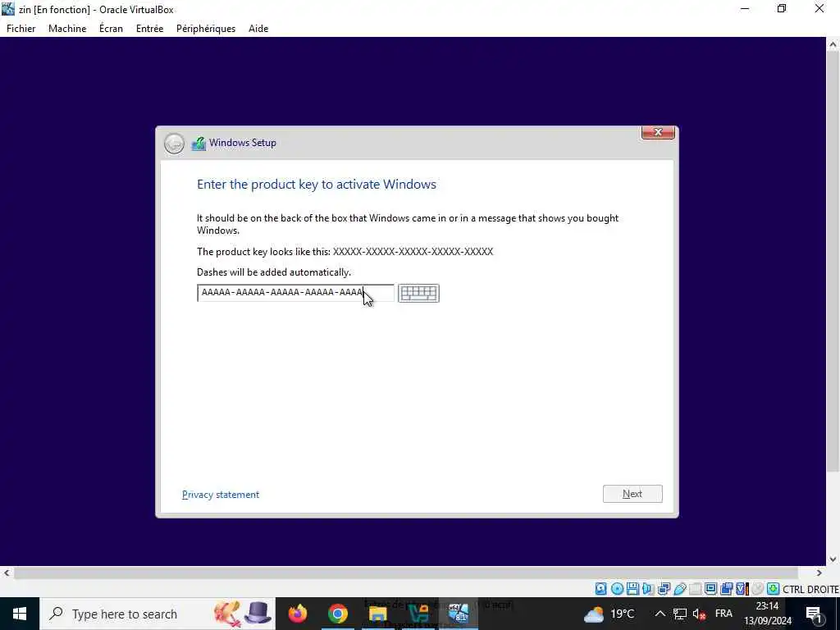Open the notification center icon
This screenshot has width=840, height=630.
815,614
